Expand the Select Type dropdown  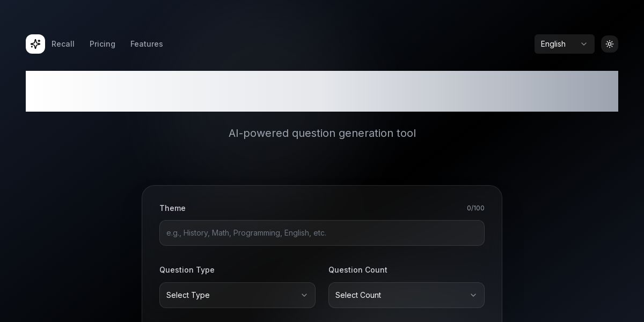click(x=237, y=295)
